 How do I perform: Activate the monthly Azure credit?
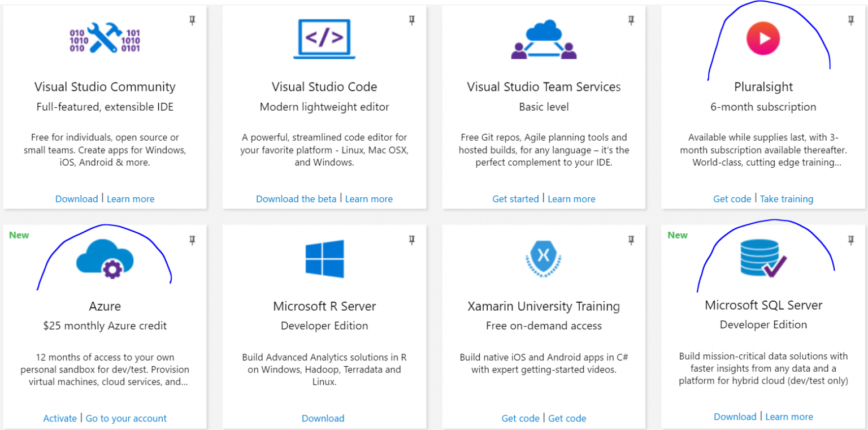click(x=60, y=418)
